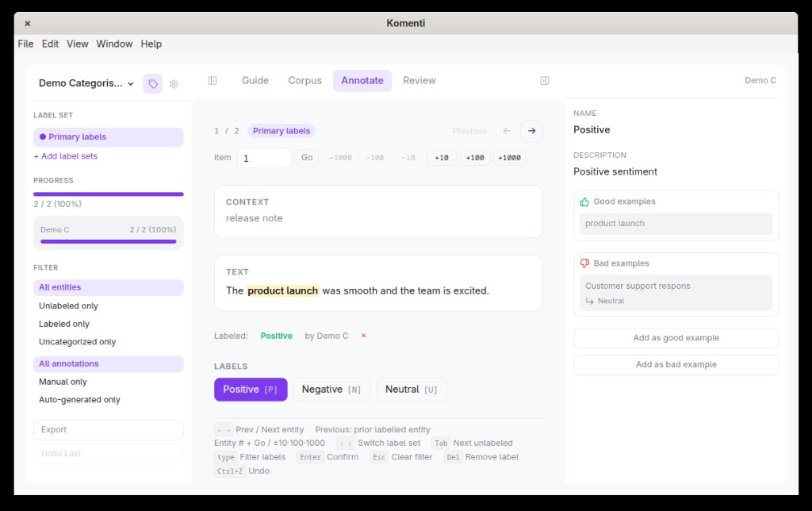
Task: Click highlighted 'product launch' text
Action: pos(283,290)
